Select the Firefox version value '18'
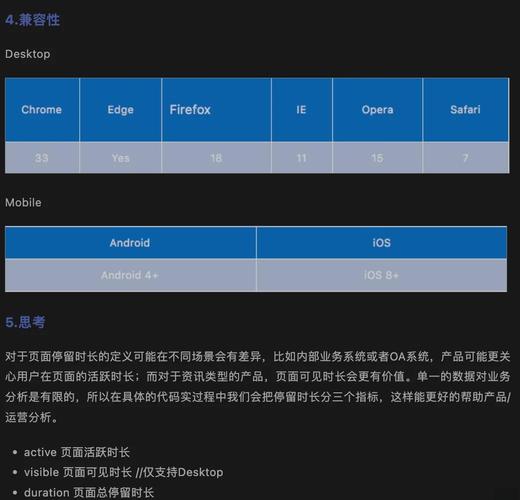 coord(216,158)
